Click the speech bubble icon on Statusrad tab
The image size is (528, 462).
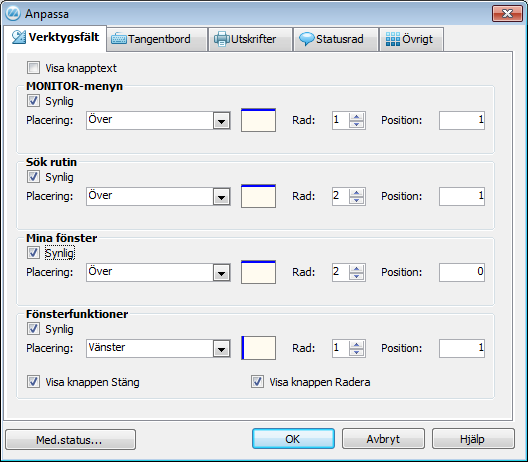point(307,39)
